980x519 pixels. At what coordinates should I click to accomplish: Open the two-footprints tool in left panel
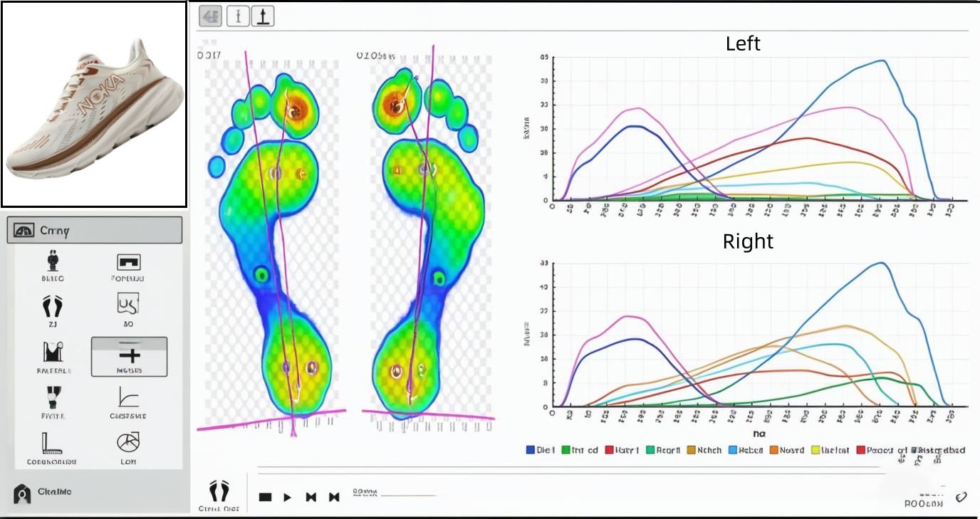tap(52, 307)
